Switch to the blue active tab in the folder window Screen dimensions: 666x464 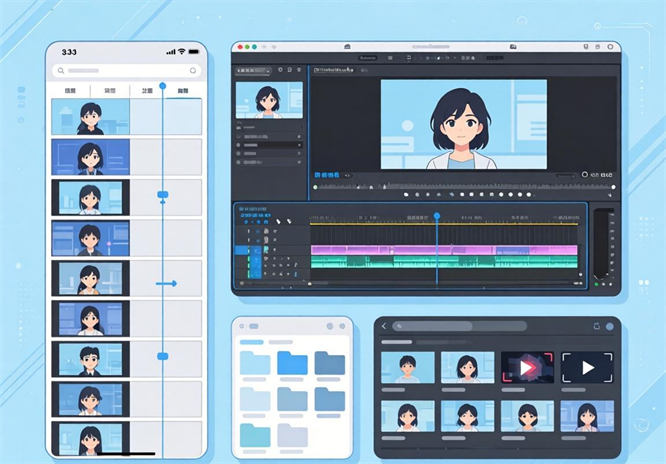click(251, 342)
